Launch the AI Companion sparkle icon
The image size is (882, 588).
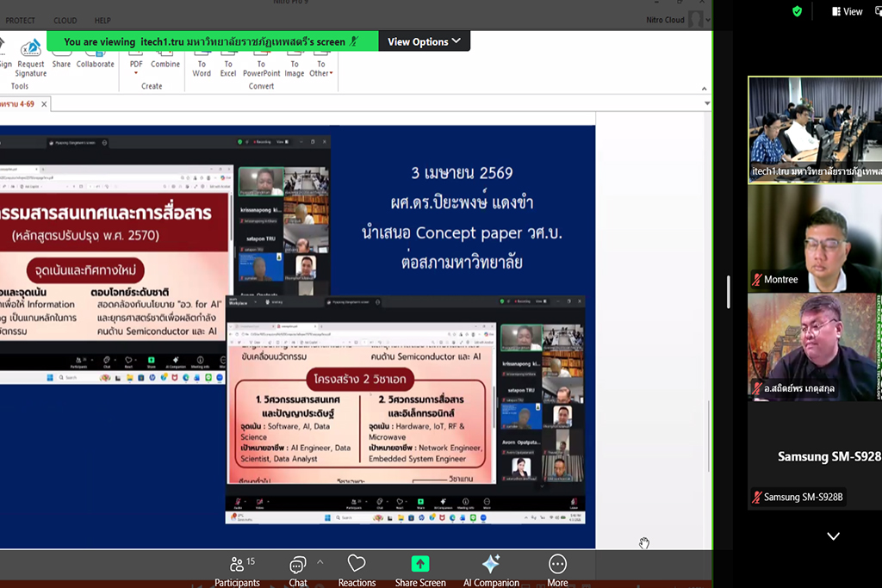[x=491, y=565]
